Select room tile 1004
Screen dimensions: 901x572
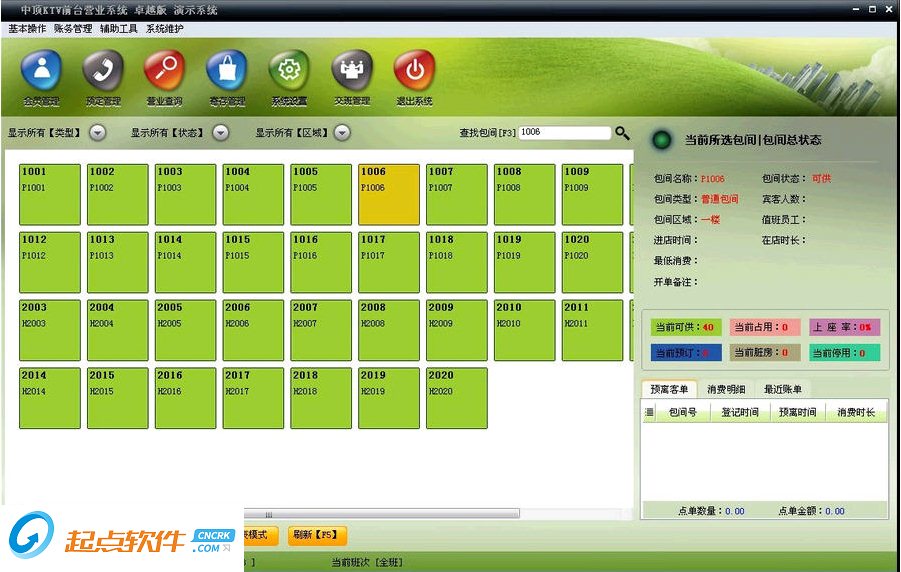coord(253,194)
